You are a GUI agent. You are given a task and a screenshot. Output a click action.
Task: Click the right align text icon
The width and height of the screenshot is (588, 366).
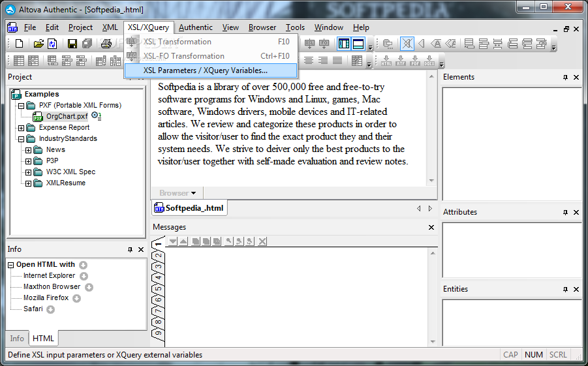pos(323,61)
